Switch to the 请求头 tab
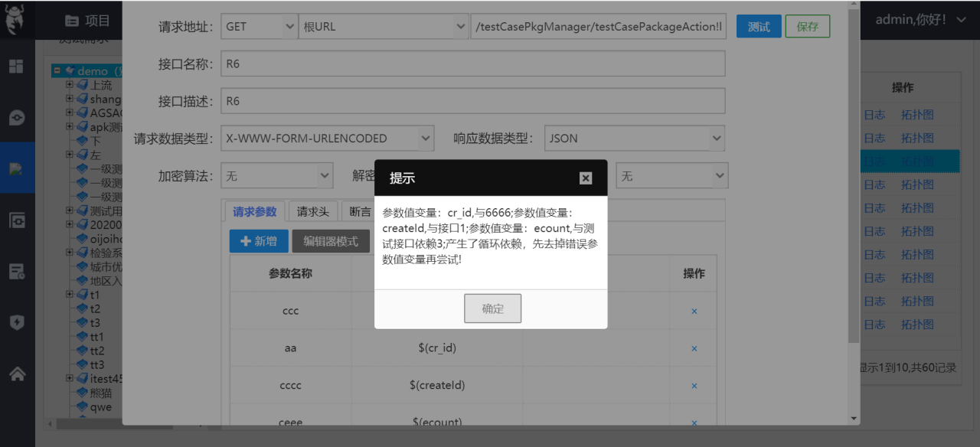 coord(313,212)
